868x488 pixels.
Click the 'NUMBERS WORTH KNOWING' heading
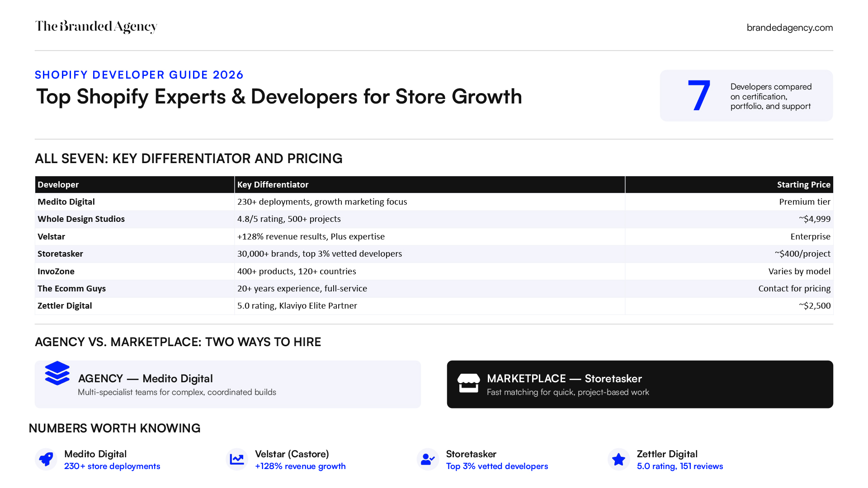pyautogui.click(x=114, y=428)
